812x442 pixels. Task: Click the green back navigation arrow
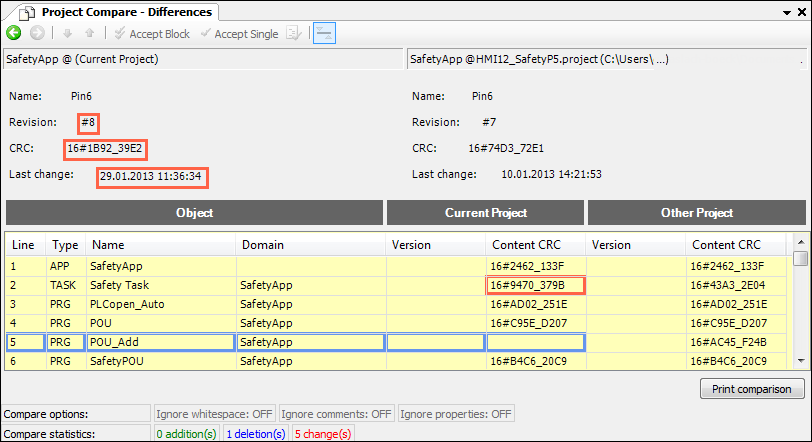coord(14,33)
